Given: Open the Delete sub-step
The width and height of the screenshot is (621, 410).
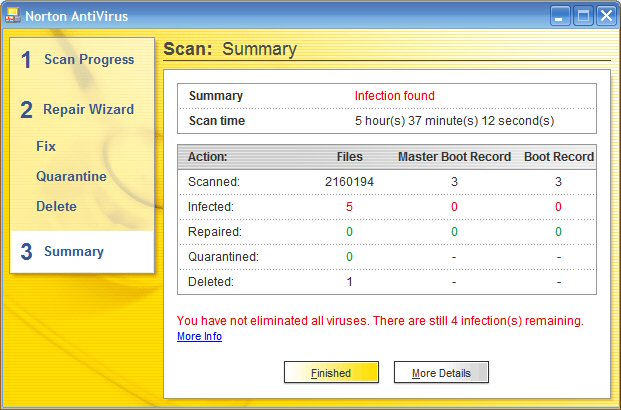Looking at the screenshot, I should click(56, 206).
